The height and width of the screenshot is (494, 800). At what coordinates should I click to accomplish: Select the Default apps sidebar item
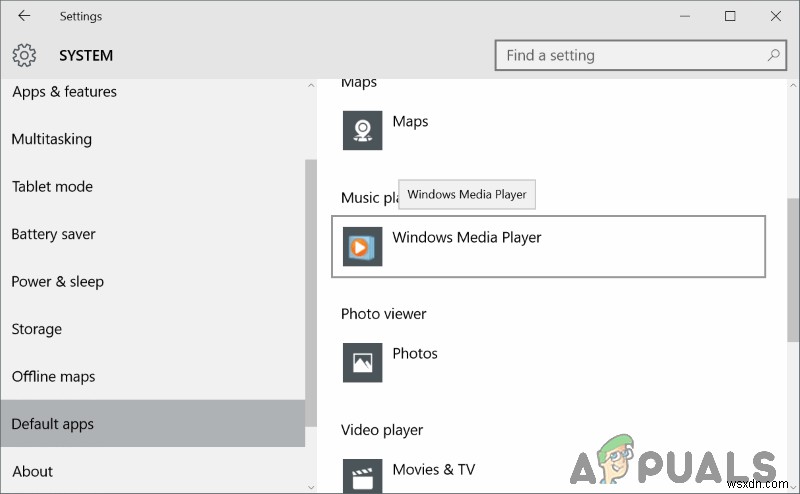[x=53, y=424]
